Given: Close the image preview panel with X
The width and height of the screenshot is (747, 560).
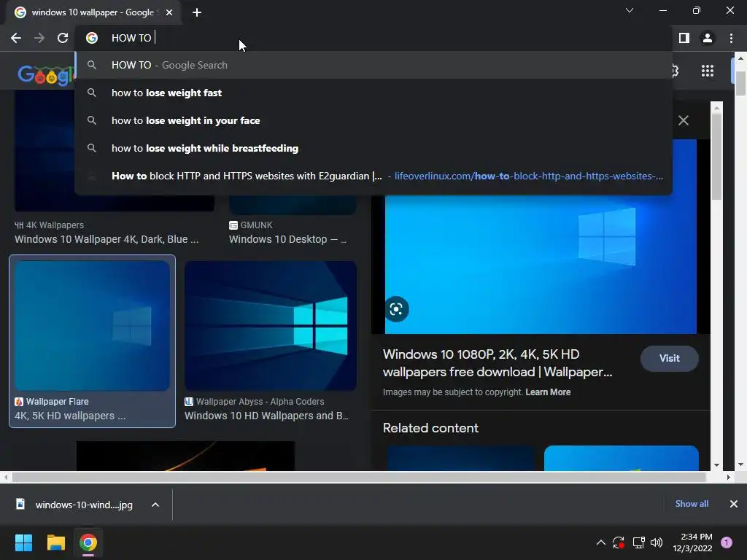Looking at the screenshot, I should (684, 120).
